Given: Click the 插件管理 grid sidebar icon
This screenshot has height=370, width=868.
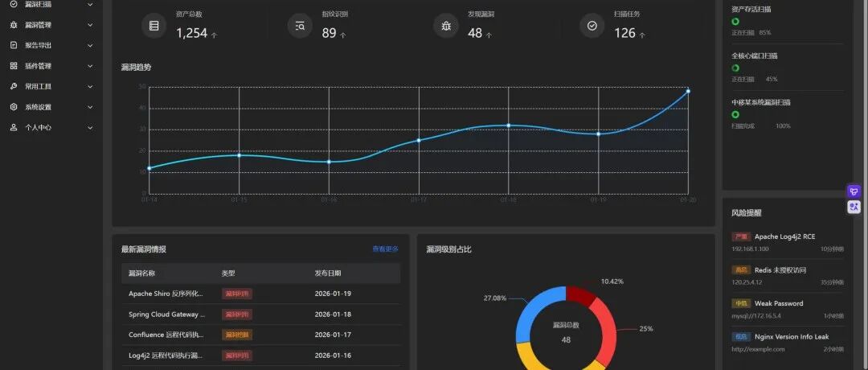Looking at the screenshot, I should click(x=14, y=66).
